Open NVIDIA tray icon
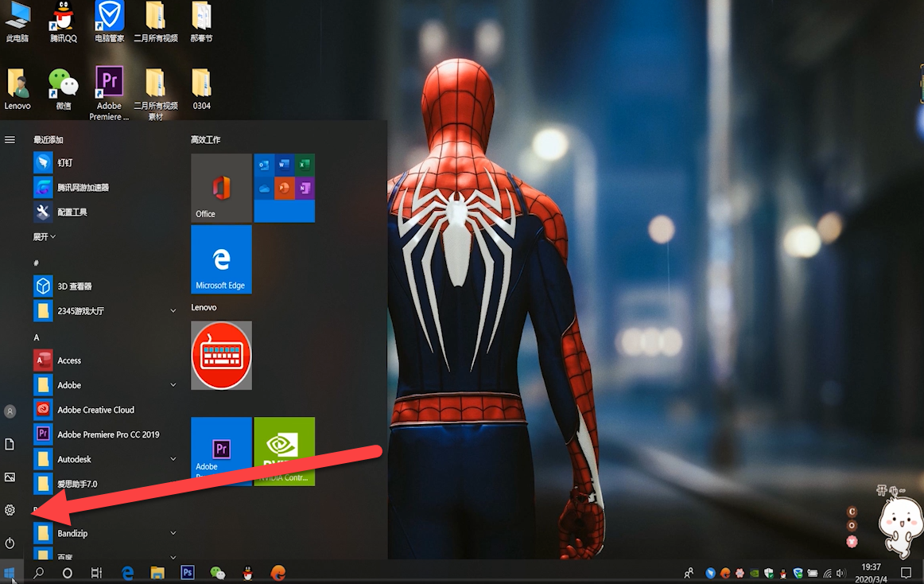This screenshot has width=924, height=584. (x=755, y=573)
